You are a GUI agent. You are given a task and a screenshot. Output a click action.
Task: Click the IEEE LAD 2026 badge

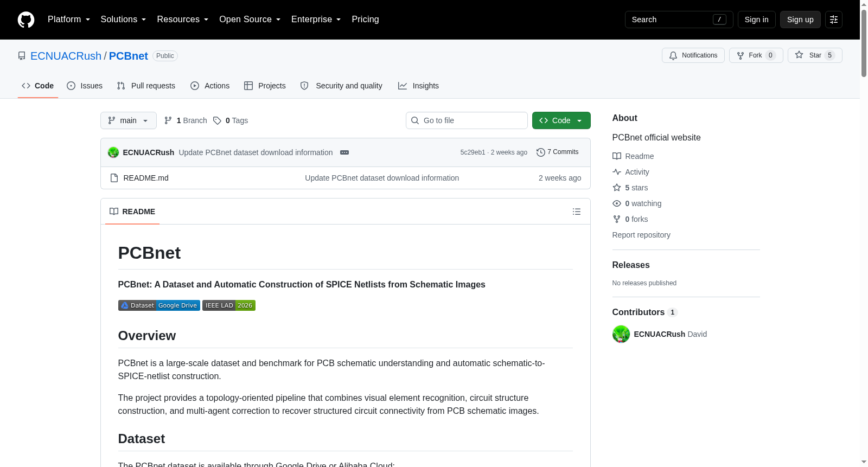click(229, 305)
